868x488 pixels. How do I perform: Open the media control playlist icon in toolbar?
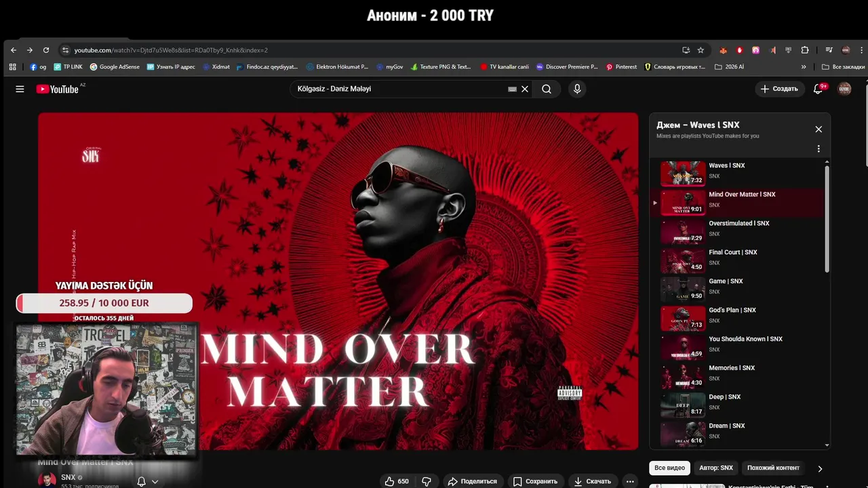[x=829, y=50]
